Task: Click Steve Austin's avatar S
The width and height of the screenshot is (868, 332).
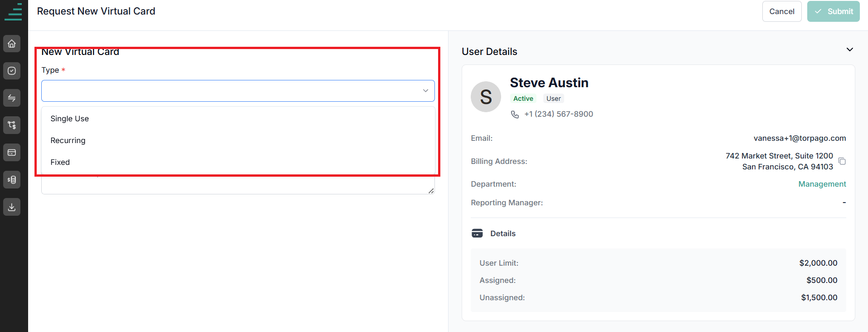Action: [x=486, y=97]
